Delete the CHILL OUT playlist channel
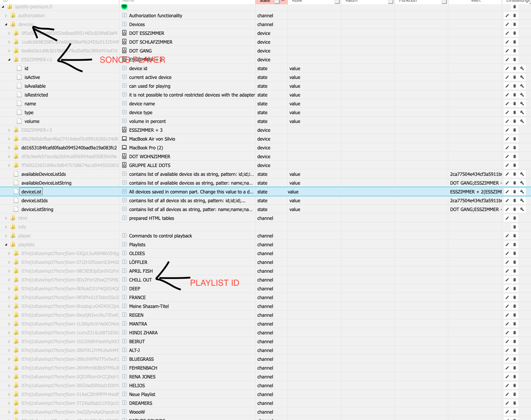531x420 pixels. pos(514,280)
